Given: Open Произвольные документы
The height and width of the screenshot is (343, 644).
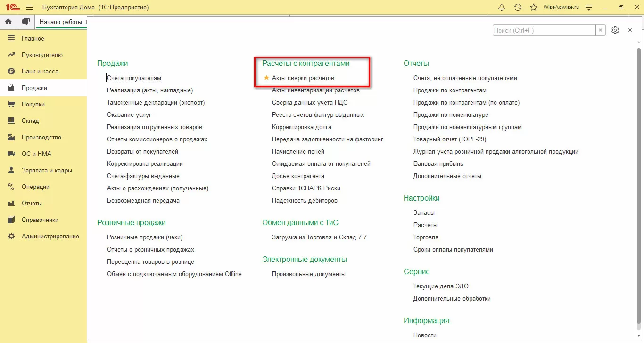Looking at the screenshot, I should [309, 274].
